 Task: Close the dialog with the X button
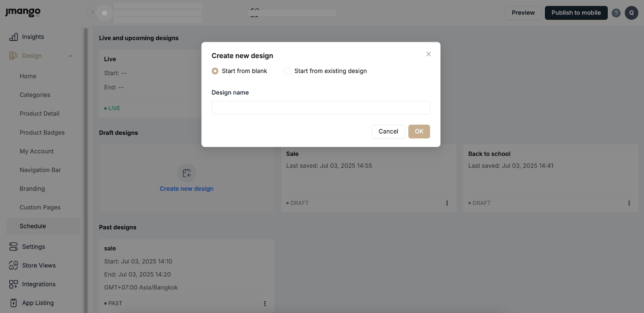pyautogui.click(x=428, y=54)
